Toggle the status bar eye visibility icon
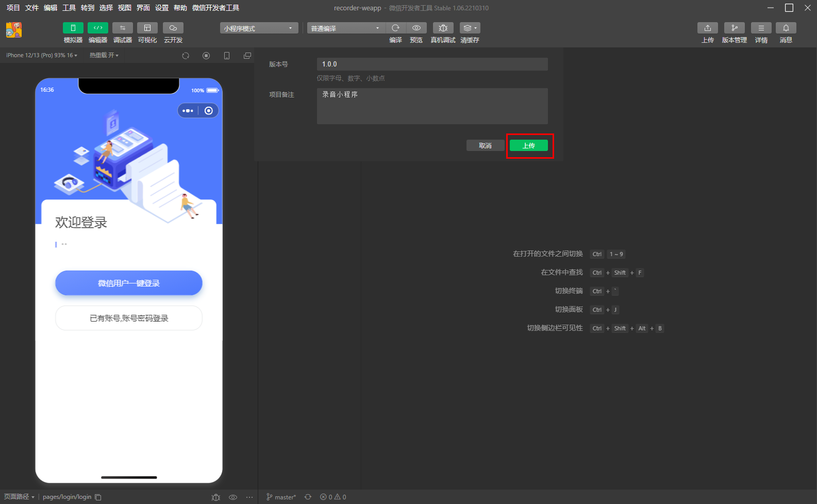This screenshot has width=817, height=504. [233, 497]
